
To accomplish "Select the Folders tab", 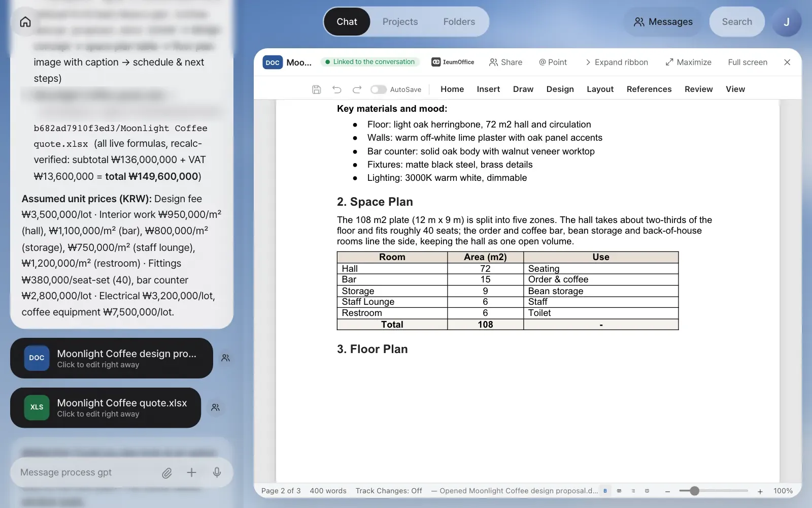I will (x=459, y=22).
